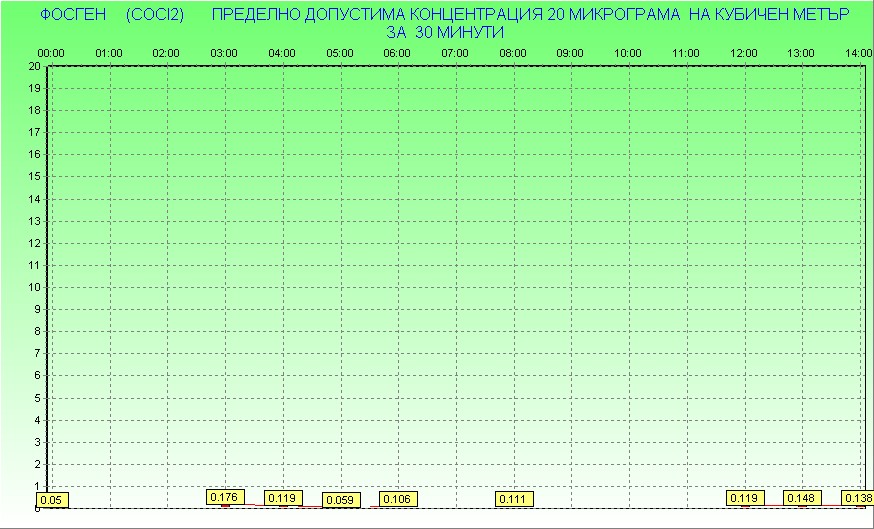Select the 10 value on vertical axis

[34, 287]
